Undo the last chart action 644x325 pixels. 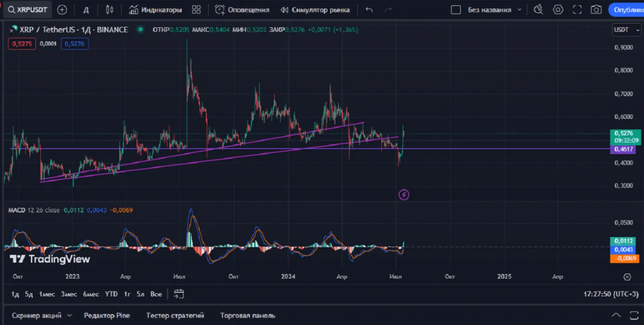coord(369,10)
